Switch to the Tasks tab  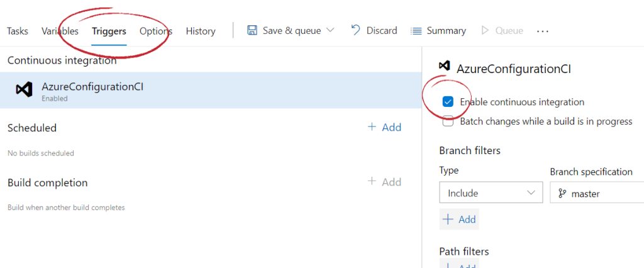click(17, 31)
